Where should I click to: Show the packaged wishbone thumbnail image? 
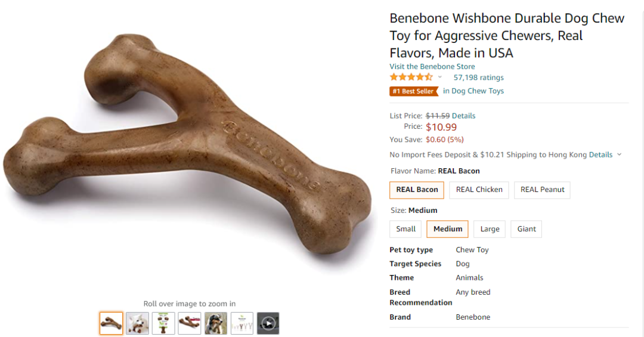[x=163, y=323]
